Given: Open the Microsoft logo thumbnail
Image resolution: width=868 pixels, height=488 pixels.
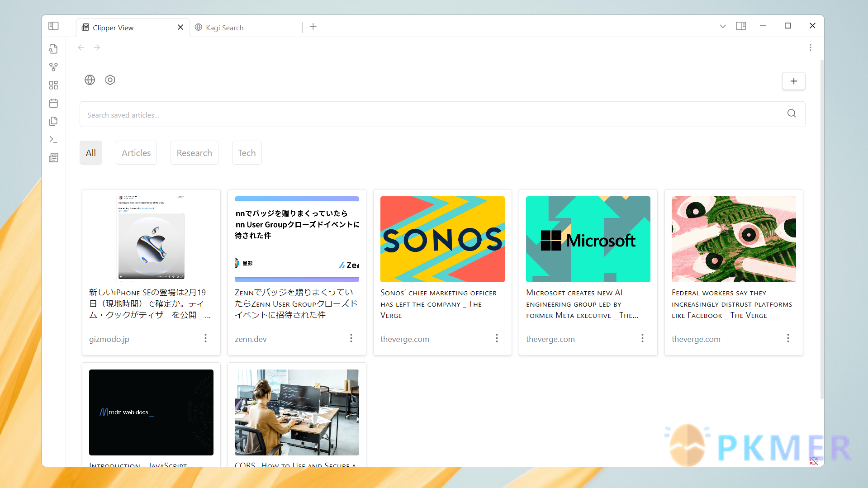Looking at the screenshot, I should [x=588, y=239].
